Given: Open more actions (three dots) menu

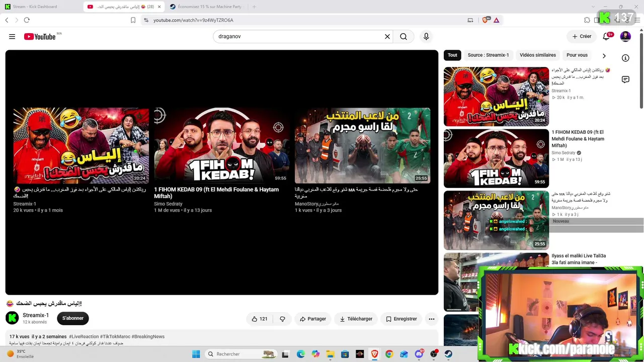Looking at the screenshot, I should 431,319.
